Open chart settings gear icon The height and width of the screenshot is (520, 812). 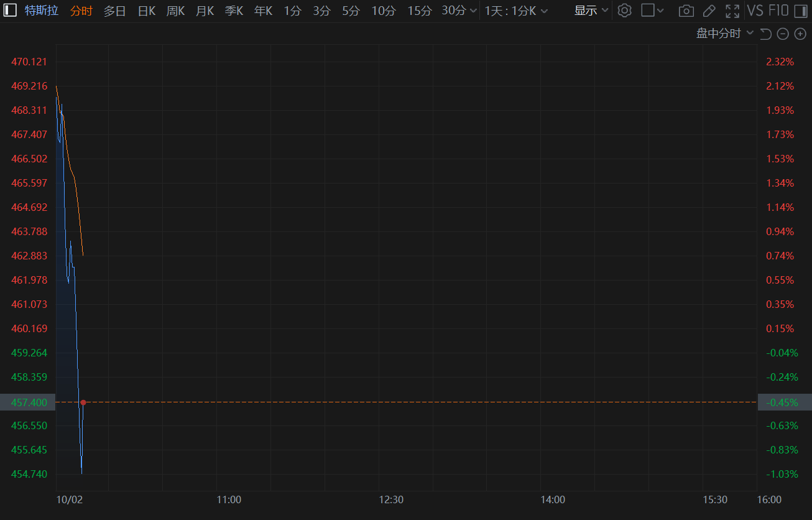click(x=624, y=11)
